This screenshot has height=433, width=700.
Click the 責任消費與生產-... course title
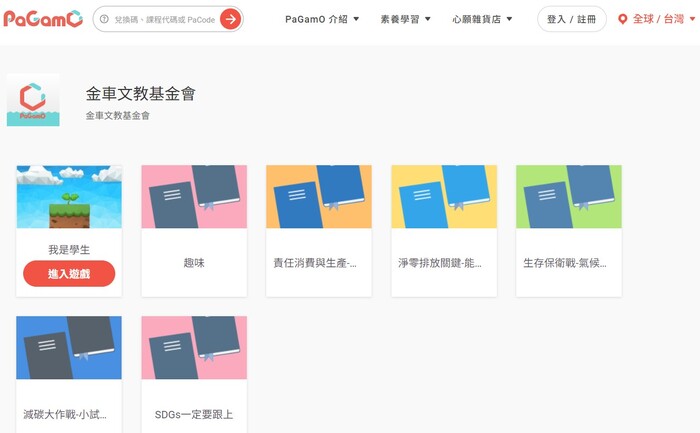[x=315, y=263]
